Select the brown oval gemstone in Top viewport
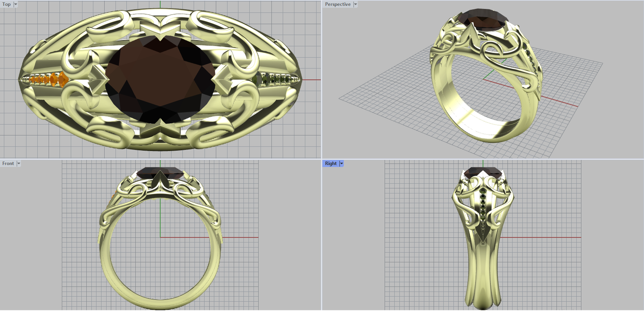The image size is (644, 311). point(160,79)
